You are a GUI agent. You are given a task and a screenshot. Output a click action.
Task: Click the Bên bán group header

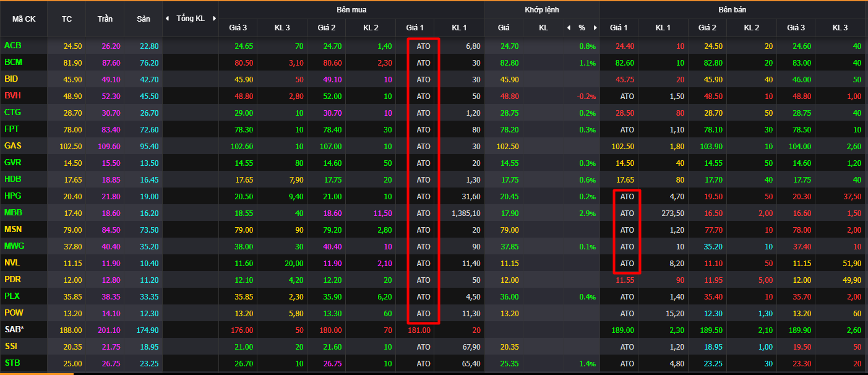coord(733,10)
